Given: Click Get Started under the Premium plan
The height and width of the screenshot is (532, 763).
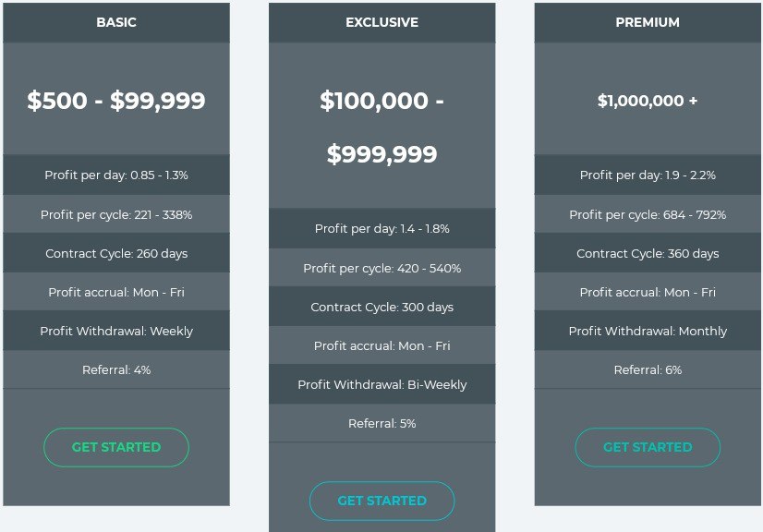Looking at the screenshot, I should (x=648, y=447).
